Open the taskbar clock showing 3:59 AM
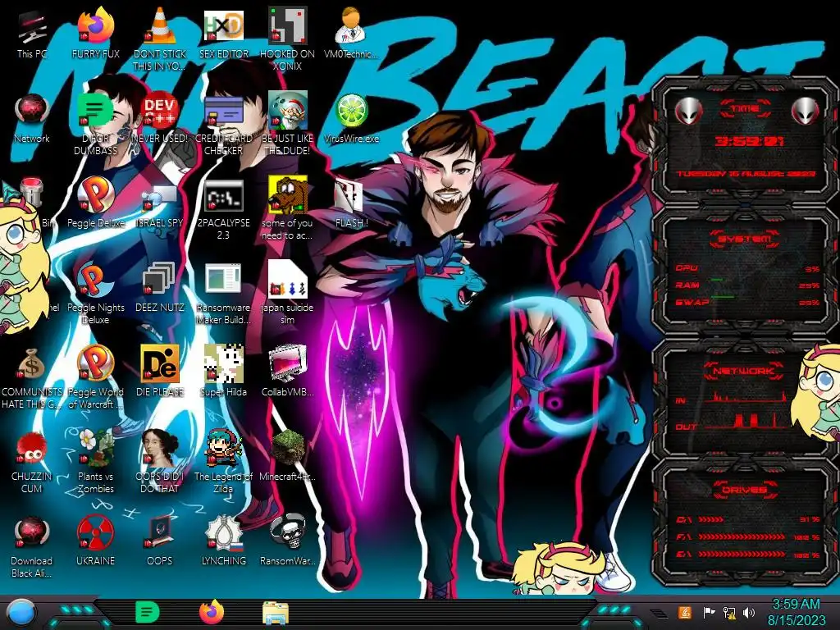 click(797, 612)
